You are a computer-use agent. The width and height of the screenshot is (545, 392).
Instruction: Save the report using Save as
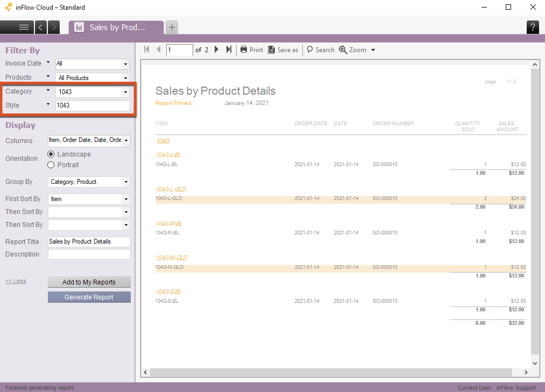283,50
